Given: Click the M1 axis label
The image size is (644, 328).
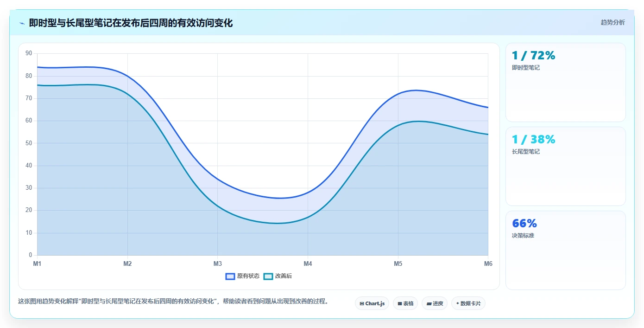Looking at the screenshot, I should coord(37,264).
